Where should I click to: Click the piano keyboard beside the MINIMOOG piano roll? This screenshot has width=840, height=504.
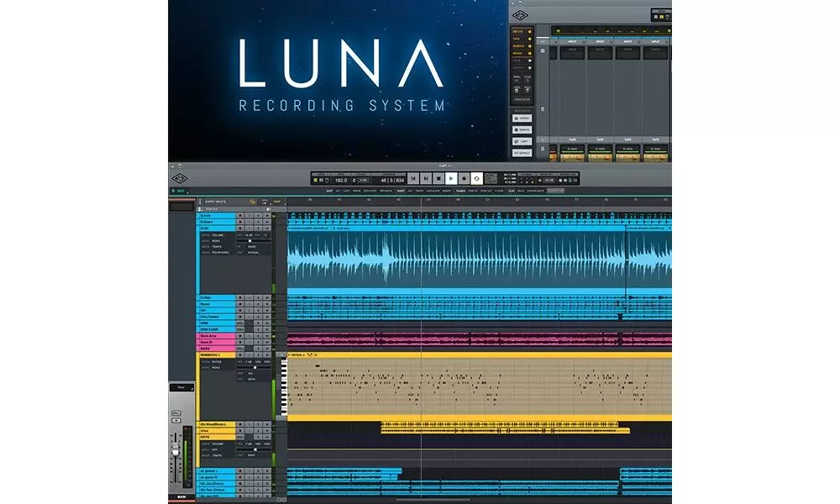click(x=284, y=387)
